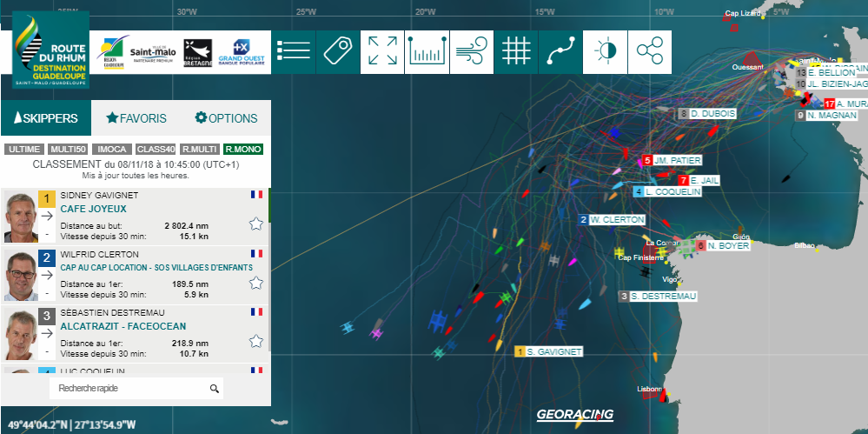
Task: Add Sidney Gavignet to favorites star
Action: click(x=255, y=224)
